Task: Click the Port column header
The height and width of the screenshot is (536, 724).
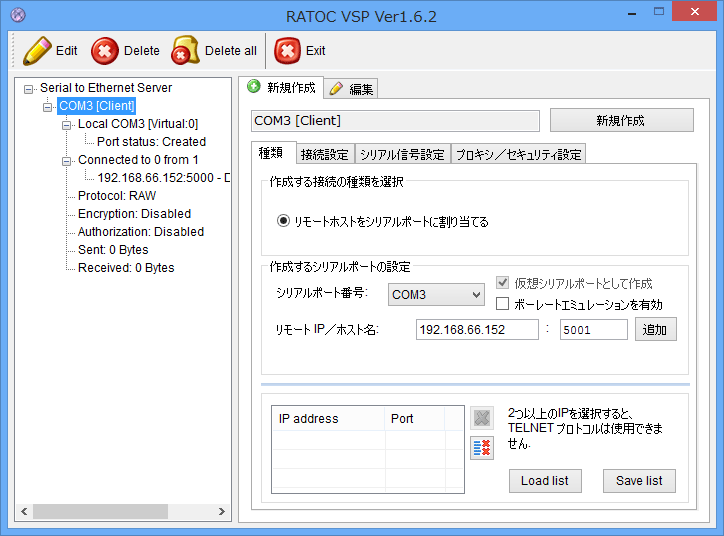Action: 415,419
